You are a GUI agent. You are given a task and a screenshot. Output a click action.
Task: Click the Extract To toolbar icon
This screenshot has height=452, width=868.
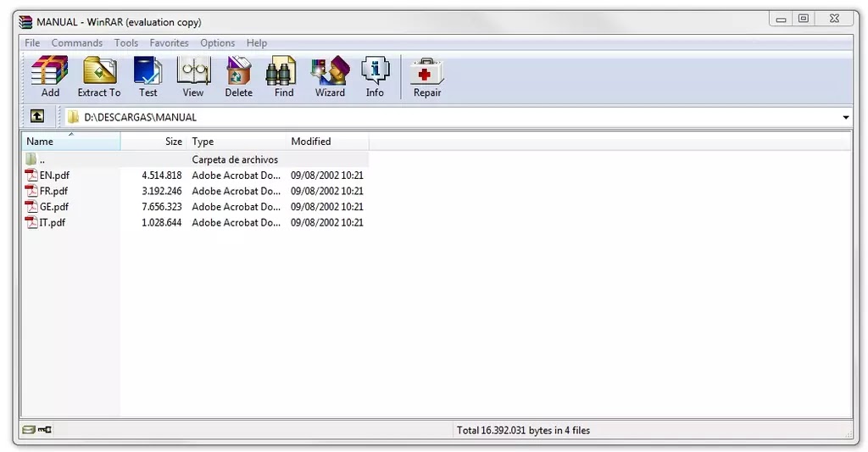point(100,71)
